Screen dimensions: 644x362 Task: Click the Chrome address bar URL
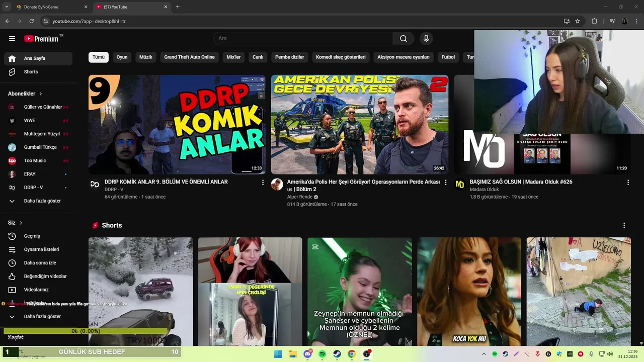89,21
